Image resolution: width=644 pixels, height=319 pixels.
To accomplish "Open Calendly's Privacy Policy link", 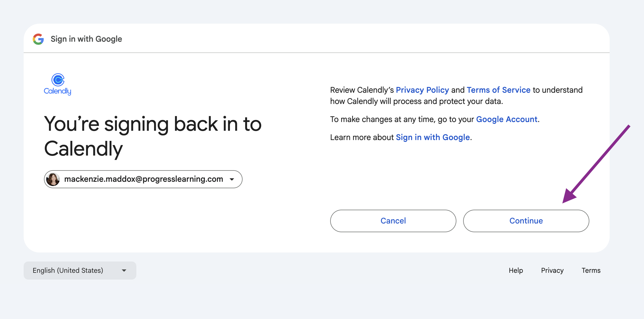I will pos(422,90).
